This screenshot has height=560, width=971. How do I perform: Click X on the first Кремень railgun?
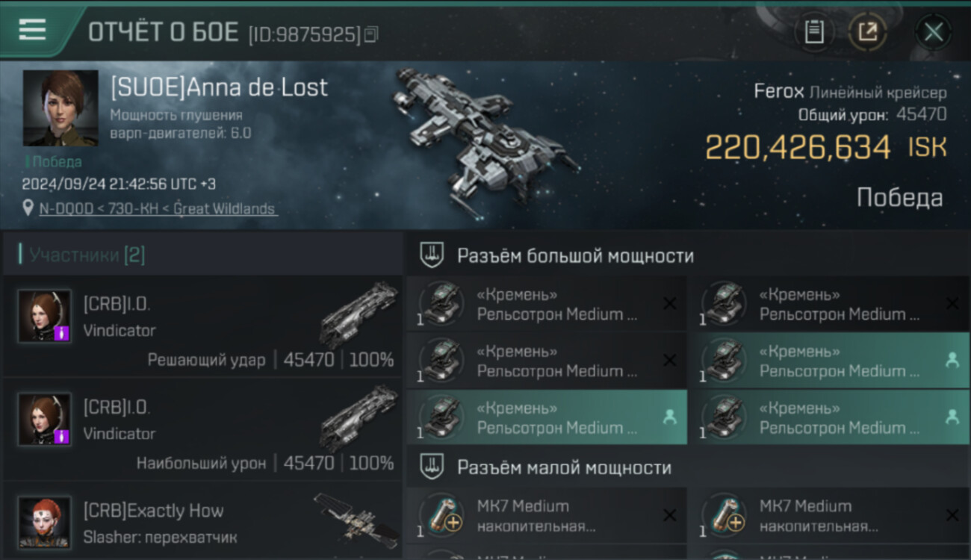point(670,303)
